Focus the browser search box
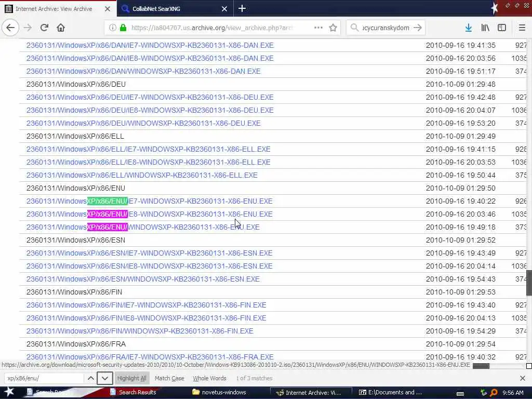This screenshot has width=532, height=399. tap(385, 28)
